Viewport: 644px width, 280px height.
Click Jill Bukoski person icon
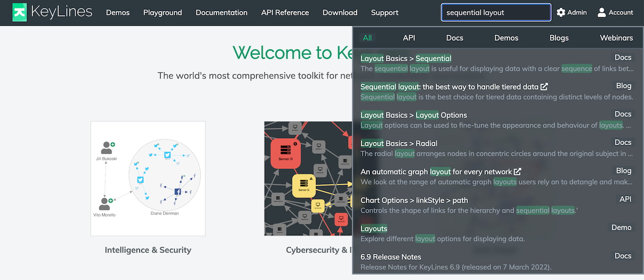(107, 148)
